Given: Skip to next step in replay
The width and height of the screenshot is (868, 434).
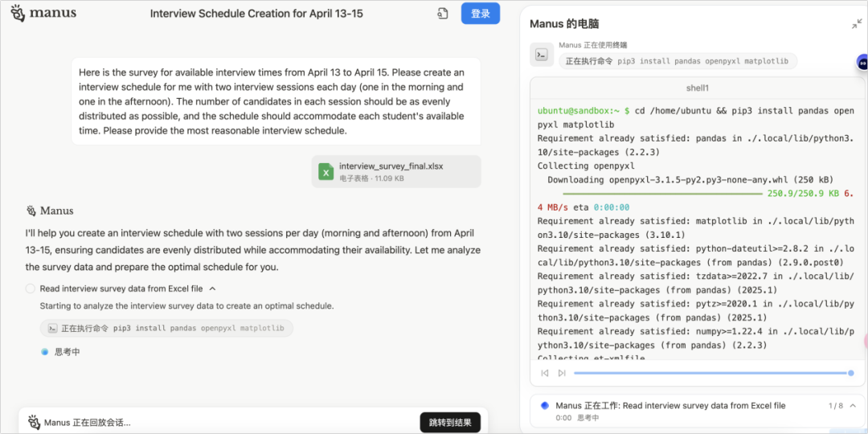Looking at the screenshot, I should point(562,373).
